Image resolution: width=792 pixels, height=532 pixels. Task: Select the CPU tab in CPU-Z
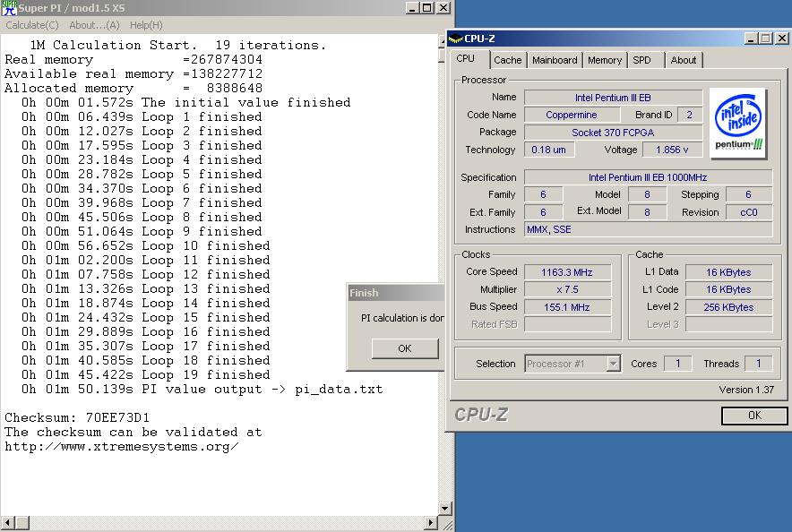pos(466,58)
